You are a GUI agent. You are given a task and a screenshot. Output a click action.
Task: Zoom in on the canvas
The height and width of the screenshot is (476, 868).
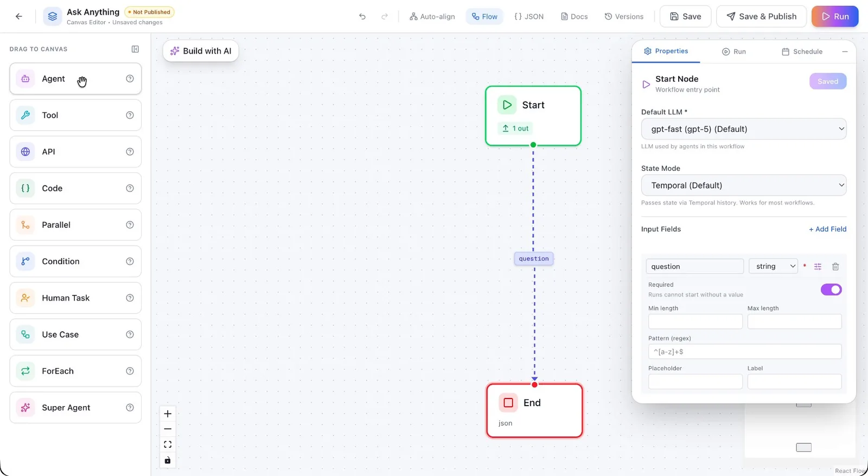pos(168,414)
